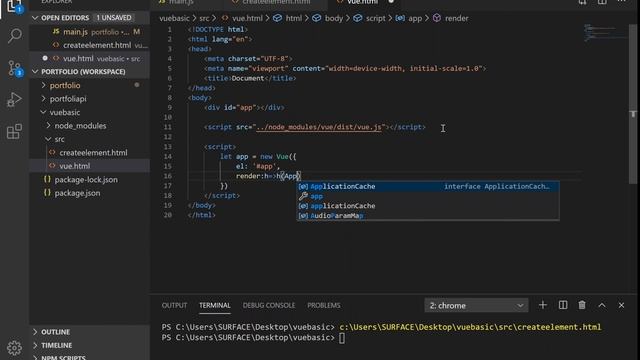This screenshot has height=360, width=640.
Task: Select ApplicationCache interface suggestion
Action: [x=428, y=187]
